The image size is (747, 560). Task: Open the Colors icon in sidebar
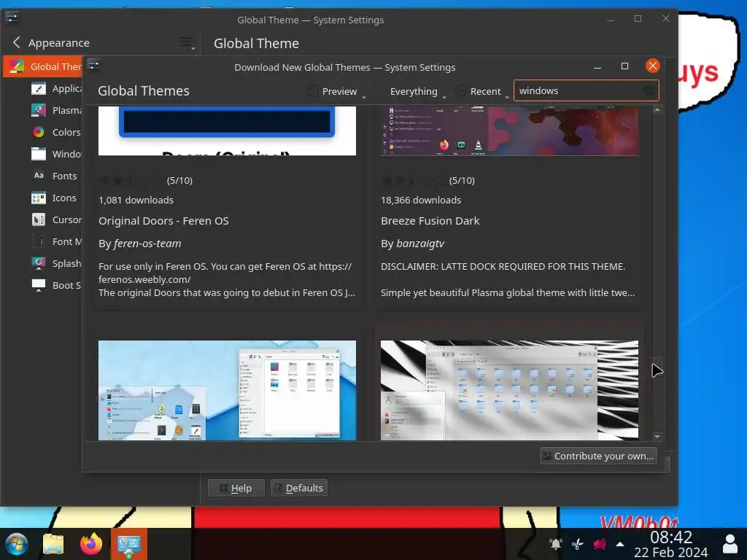[x=39, y=133]
